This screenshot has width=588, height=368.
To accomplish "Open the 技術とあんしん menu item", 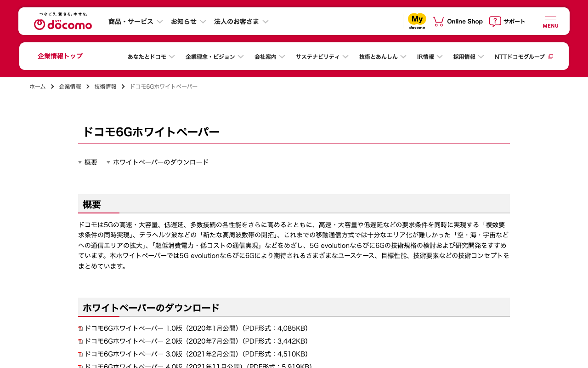I will [x=379, y=57].
